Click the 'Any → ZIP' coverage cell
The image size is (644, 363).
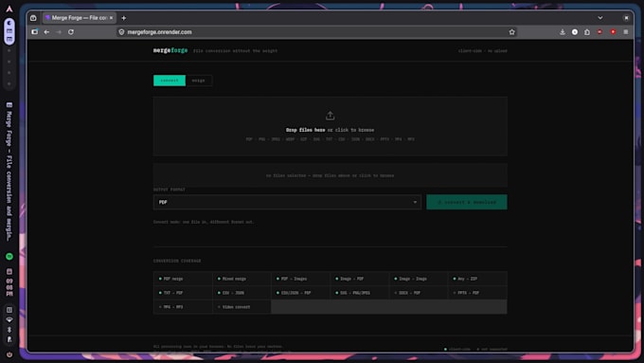(x=477, y=279)
